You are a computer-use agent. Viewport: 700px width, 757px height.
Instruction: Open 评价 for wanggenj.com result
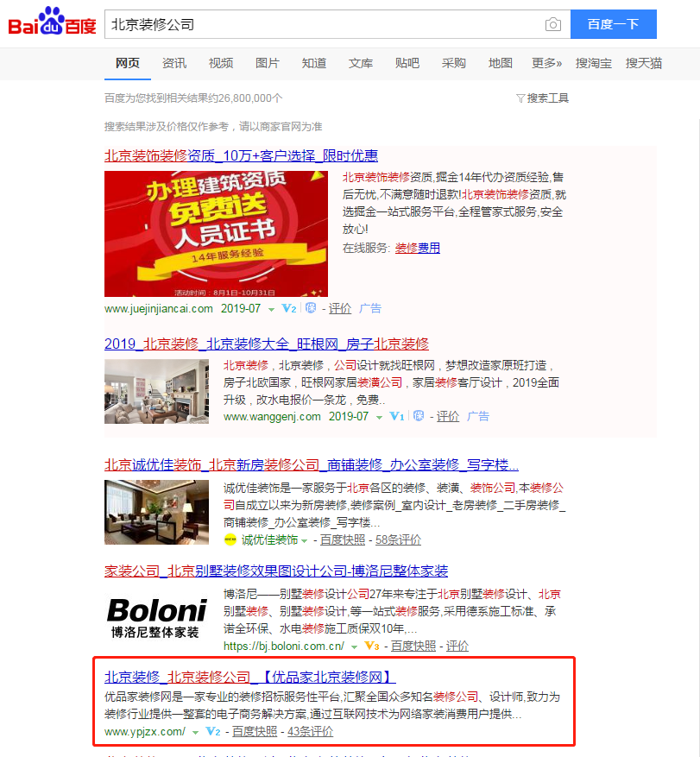447,417
